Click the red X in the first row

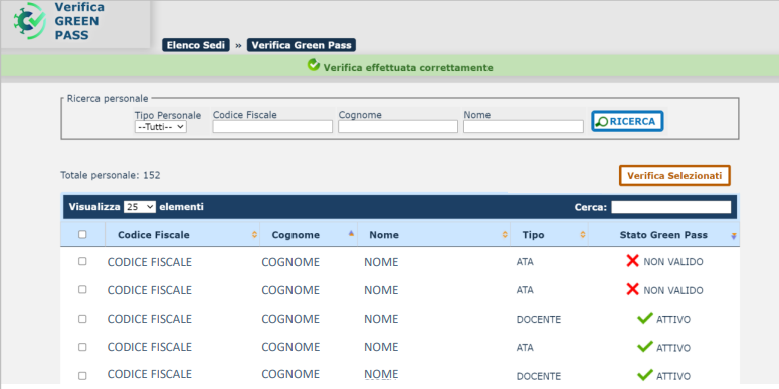coord(632,261)
